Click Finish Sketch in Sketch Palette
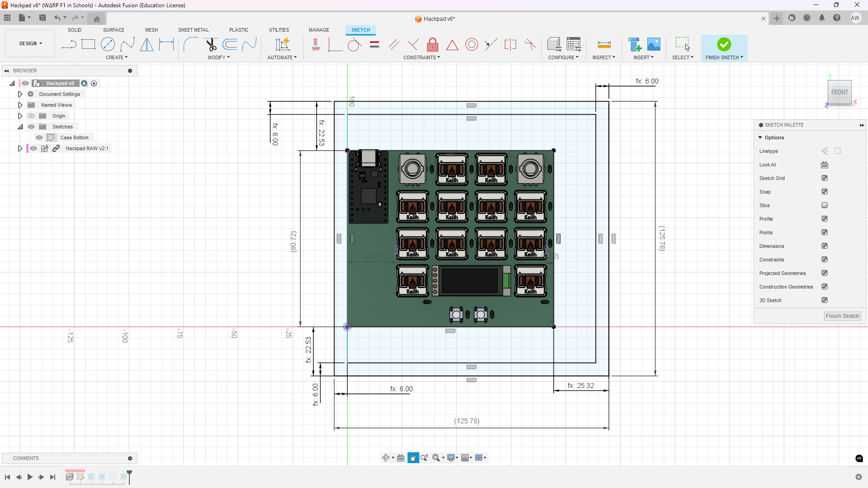This screenshot has height=488, width=868. click(842, 316)
